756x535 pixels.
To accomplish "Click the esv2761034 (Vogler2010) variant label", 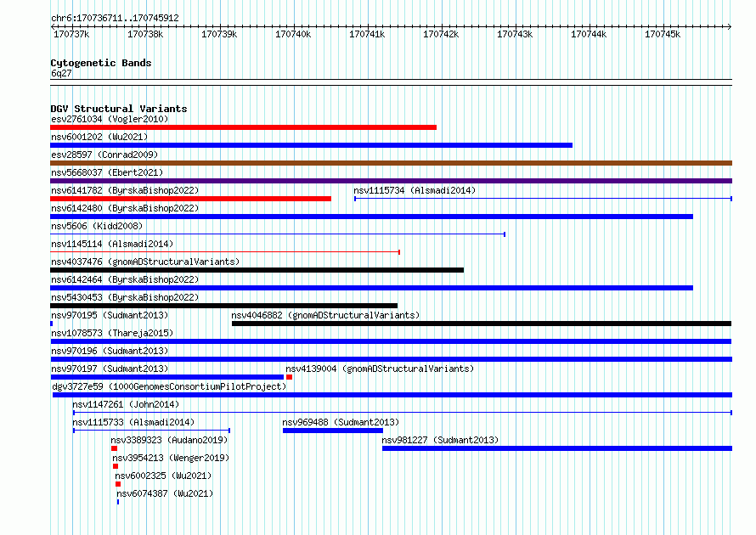I will pyautogui.click(x=110, y=119).
